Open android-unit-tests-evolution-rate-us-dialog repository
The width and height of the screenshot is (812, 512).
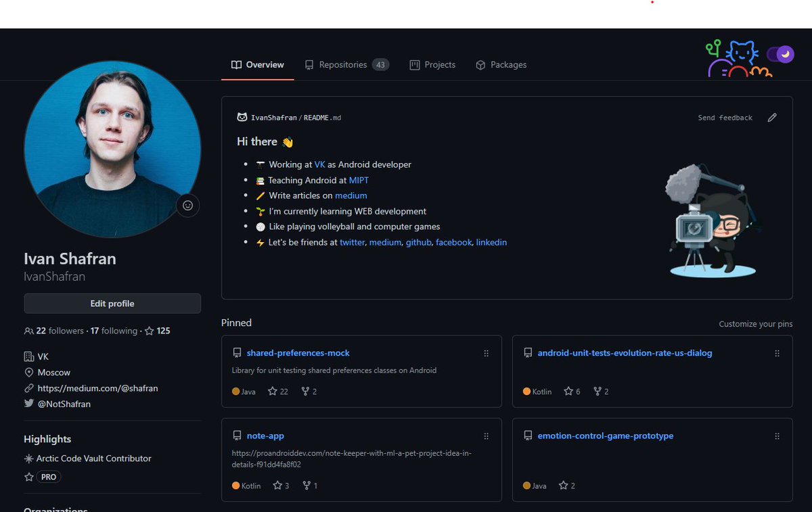coord(625,353)
